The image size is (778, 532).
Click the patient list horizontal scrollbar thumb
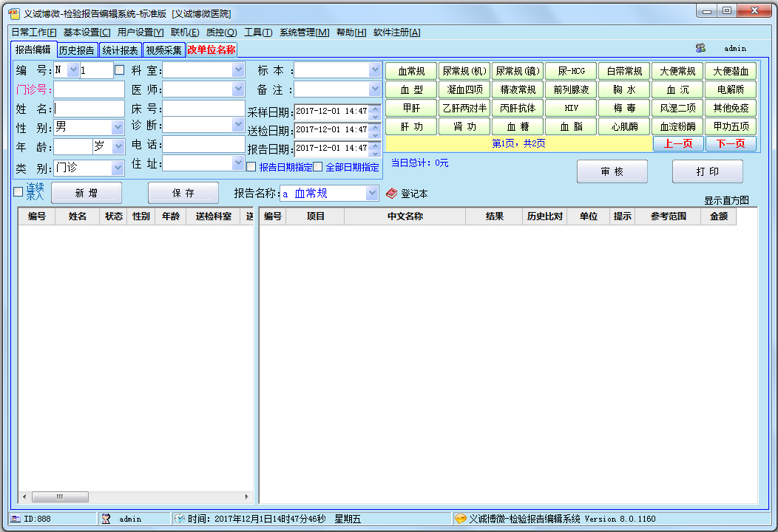coord(60,497)
